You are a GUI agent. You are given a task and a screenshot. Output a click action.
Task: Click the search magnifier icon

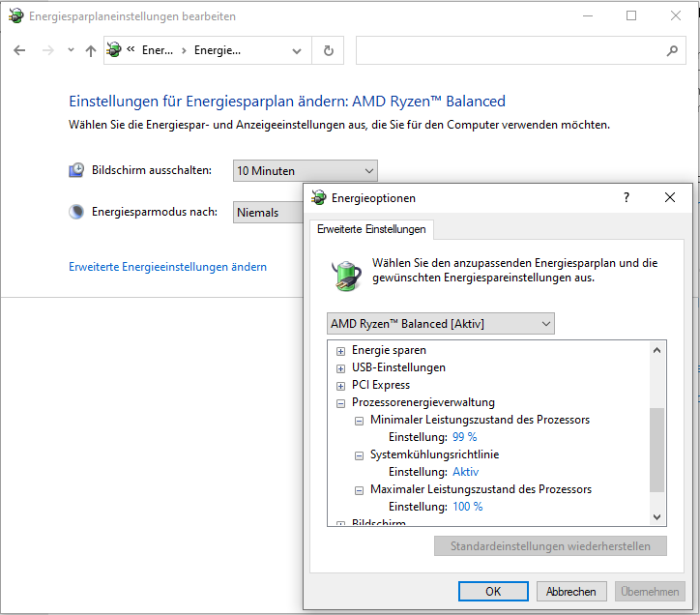coord(672,50)
